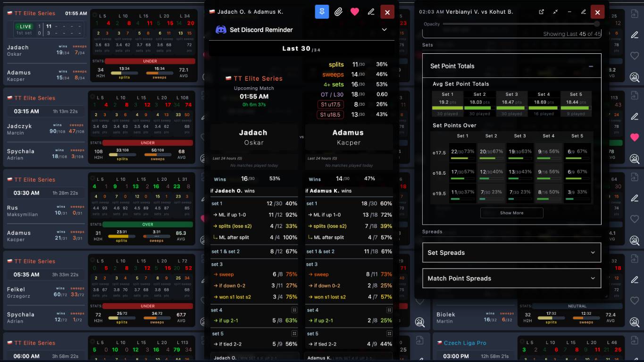This screenshot has width=644, height=362.
Task: Click the 22/30 73% cell in o17.5 row
Action: 462,153
